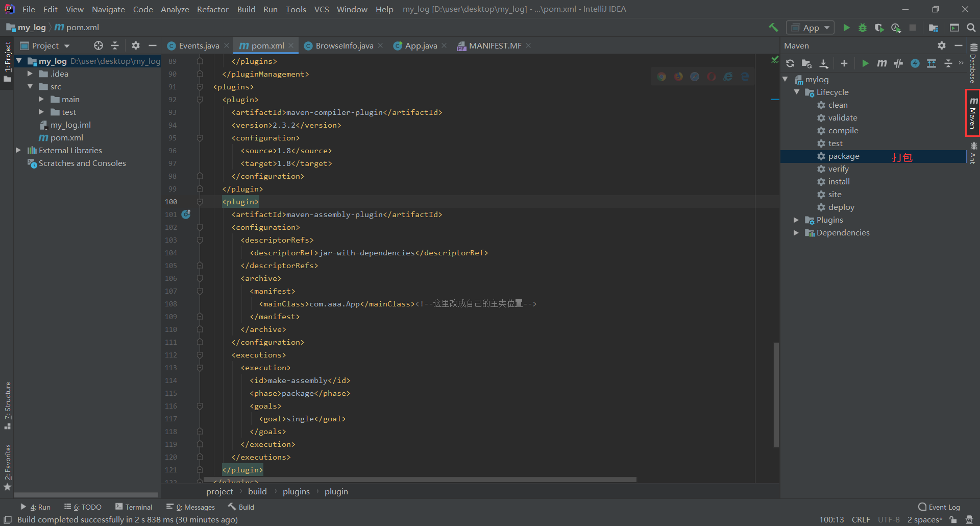Collapse the src folder

pyautogui.click(x=30, y=86)
